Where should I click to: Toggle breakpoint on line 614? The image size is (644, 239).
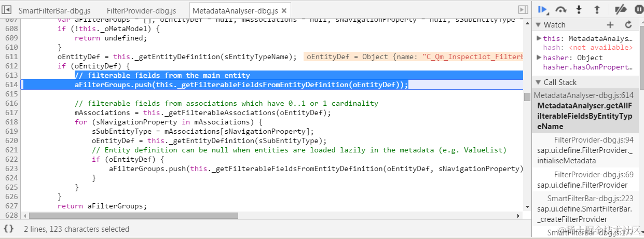[11, 85]
